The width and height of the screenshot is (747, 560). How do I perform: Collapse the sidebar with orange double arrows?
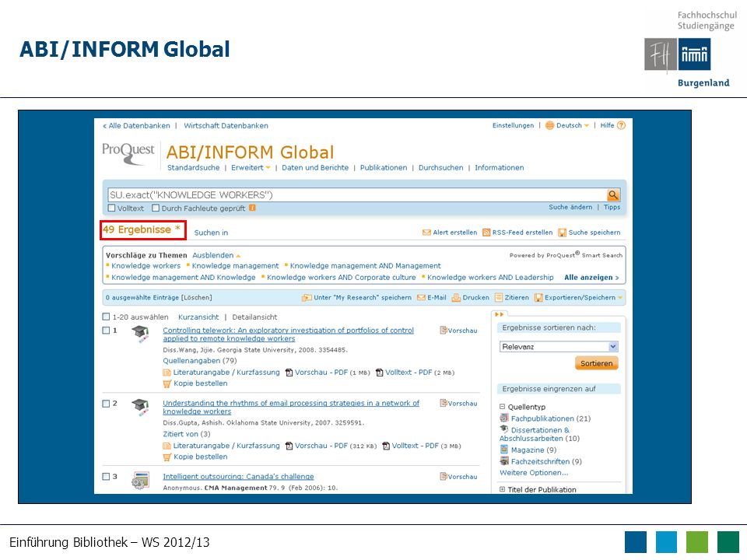(500, 314)
